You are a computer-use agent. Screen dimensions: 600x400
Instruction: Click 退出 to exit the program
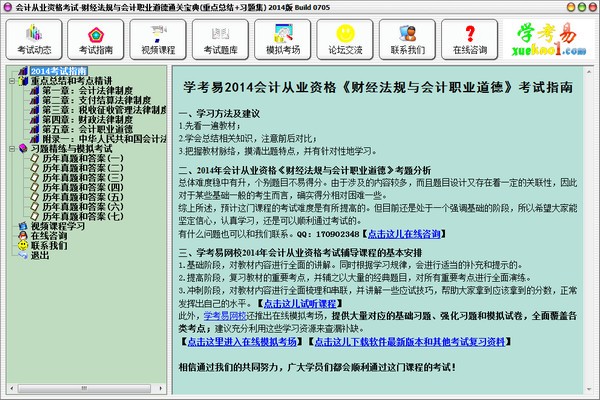click(40, 255)
